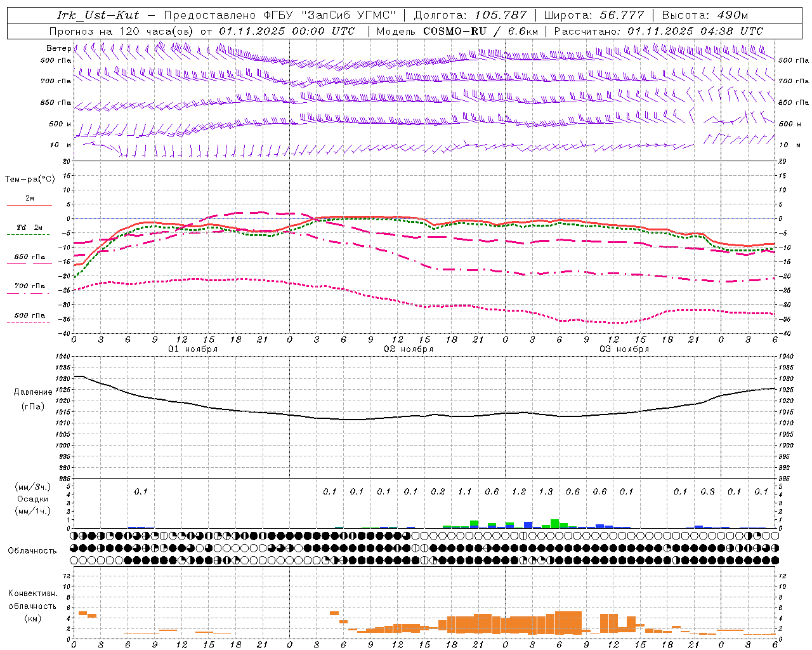Click the "Давление" pressure label
The height and width of the screenshot is (650, 812).
pyautogui.click(x=33, y=392)
